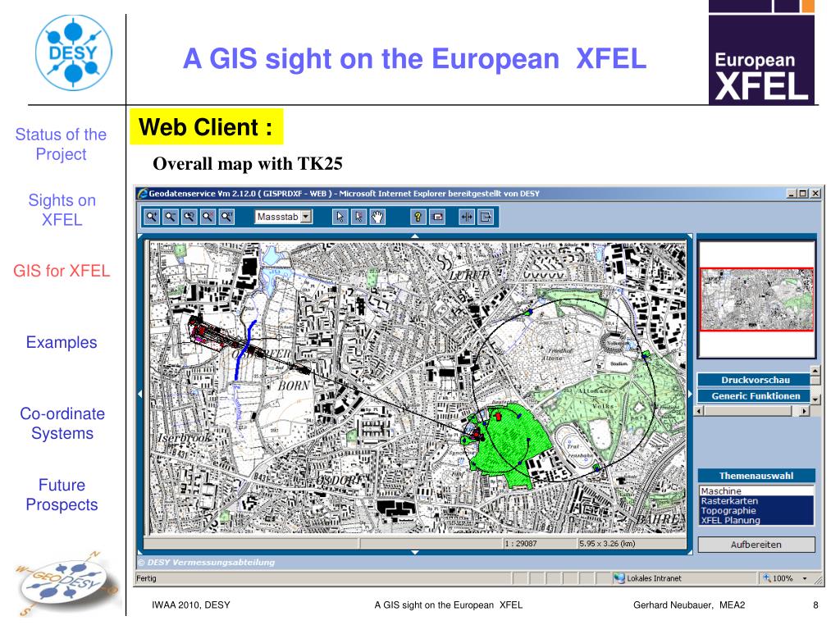Select Topographie theme layer
This screenshot has height=630, width=840.
click(x=727, y=510)
